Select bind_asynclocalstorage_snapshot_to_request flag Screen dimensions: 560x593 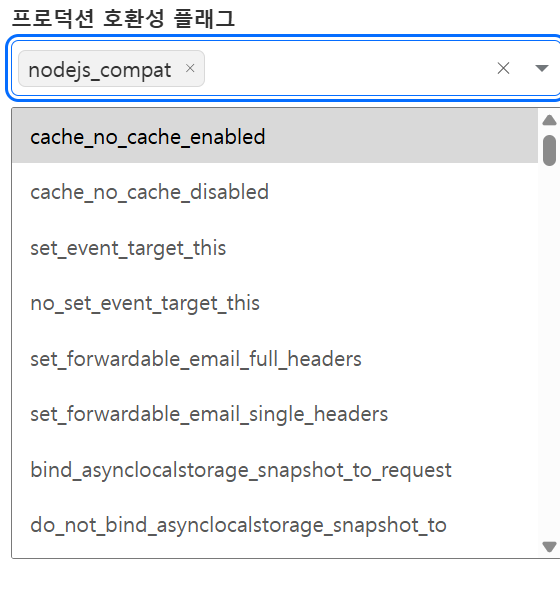(x=275, y=470)
